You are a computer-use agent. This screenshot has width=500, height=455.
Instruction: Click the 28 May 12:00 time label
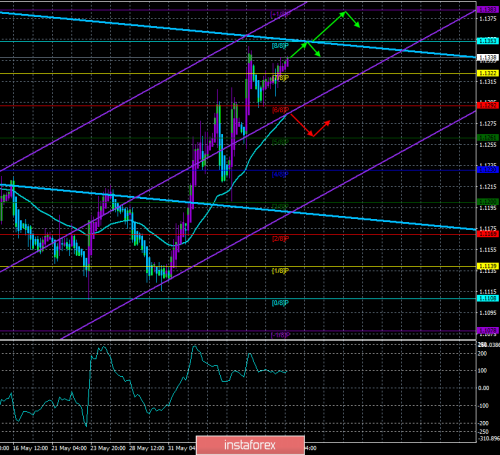click(147, 448)
